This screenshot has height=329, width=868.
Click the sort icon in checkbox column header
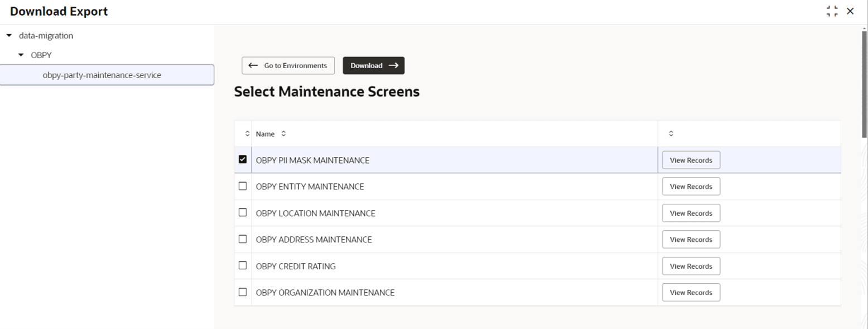(x=248, y=133)
